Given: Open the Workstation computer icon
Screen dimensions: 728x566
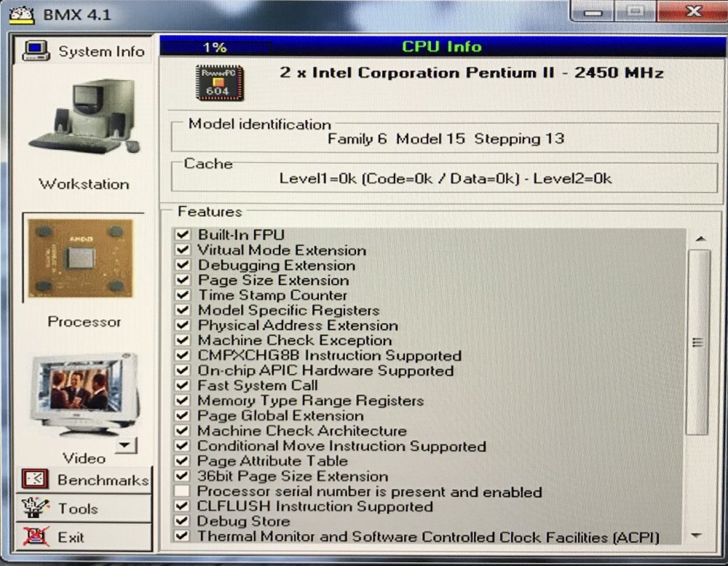Looking at the screenshot, I should point(83,116).
